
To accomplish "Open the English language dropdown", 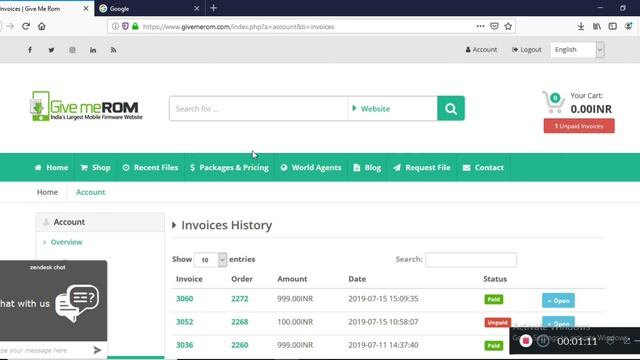I will (577, 50).
